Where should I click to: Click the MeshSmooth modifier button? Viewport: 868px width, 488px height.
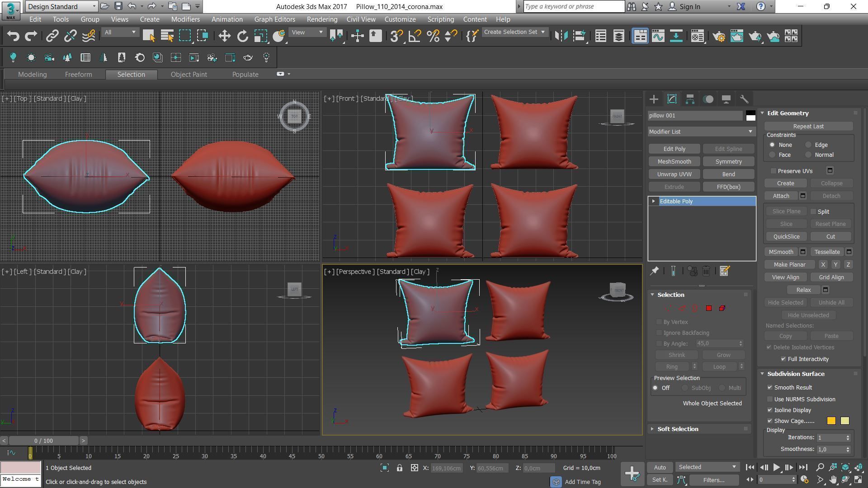pyautogui.click(x=674, y=162)
